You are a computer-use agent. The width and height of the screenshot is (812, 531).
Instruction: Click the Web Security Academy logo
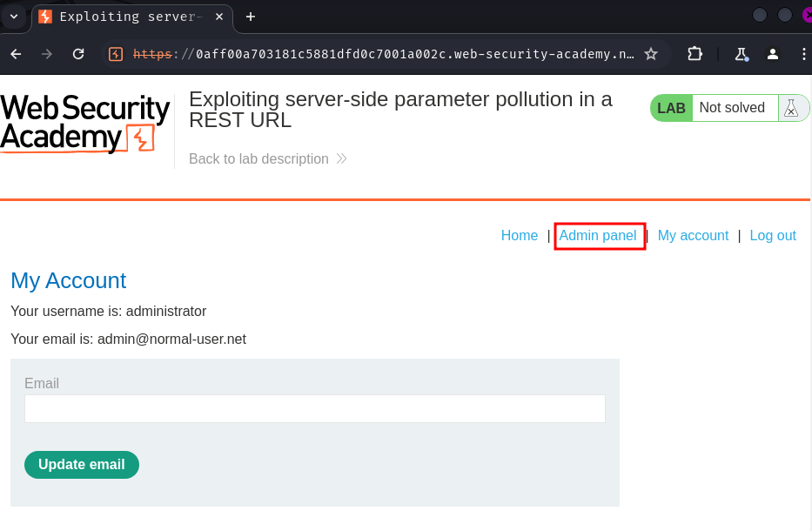click(x=85, y=124)
